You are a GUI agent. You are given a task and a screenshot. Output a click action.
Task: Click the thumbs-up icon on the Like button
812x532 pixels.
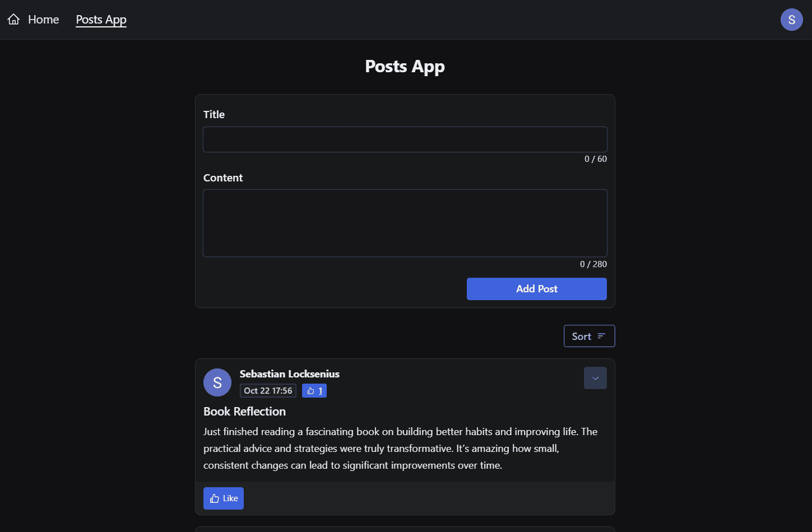[x=214, y=498]
